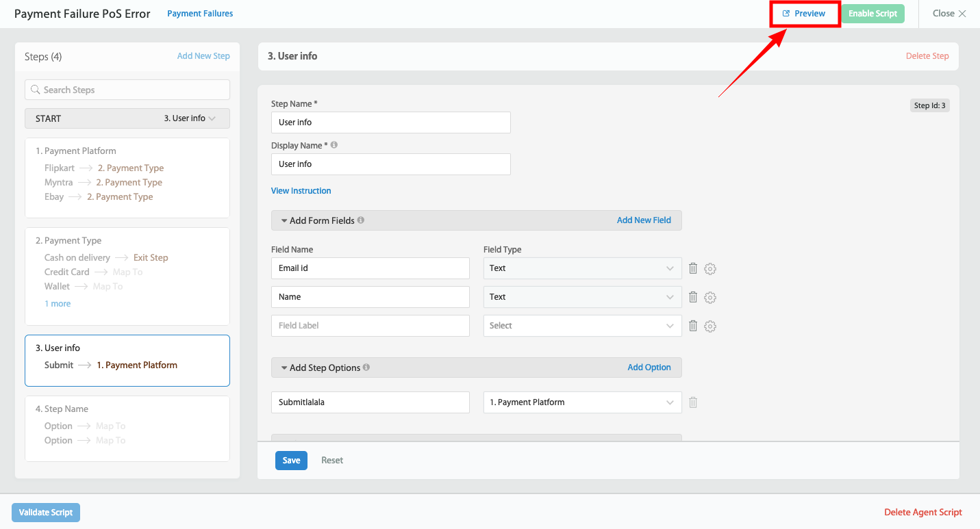
Task: Open settings gear for the Email Id field
Action: (x=710, y=268)
